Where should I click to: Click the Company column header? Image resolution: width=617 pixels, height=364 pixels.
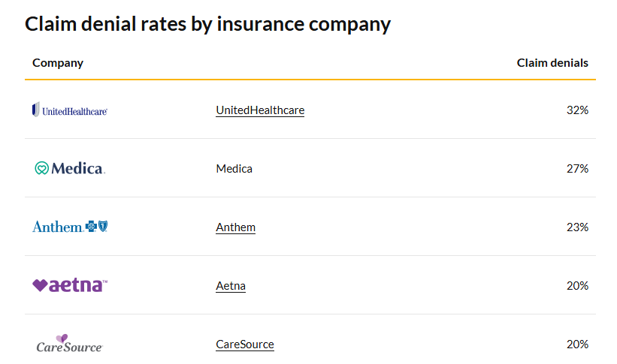58,63
